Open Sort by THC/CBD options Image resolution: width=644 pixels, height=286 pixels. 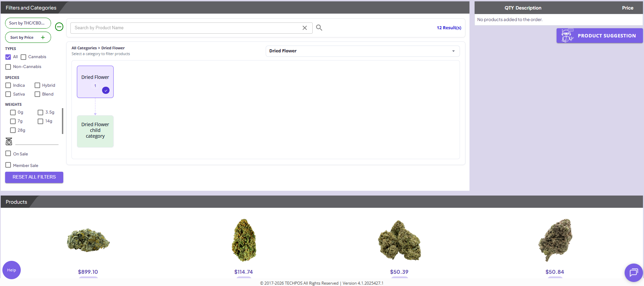pos(28,23)
